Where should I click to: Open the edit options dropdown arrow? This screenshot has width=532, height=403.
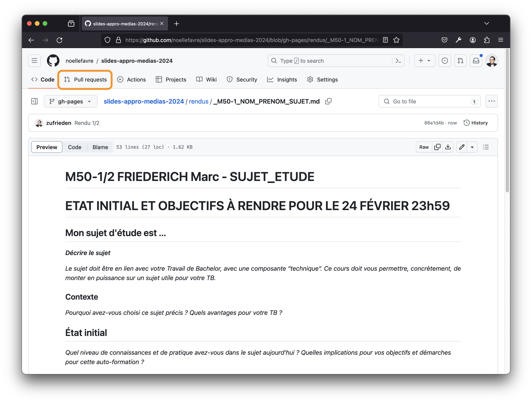coord(472,147)
